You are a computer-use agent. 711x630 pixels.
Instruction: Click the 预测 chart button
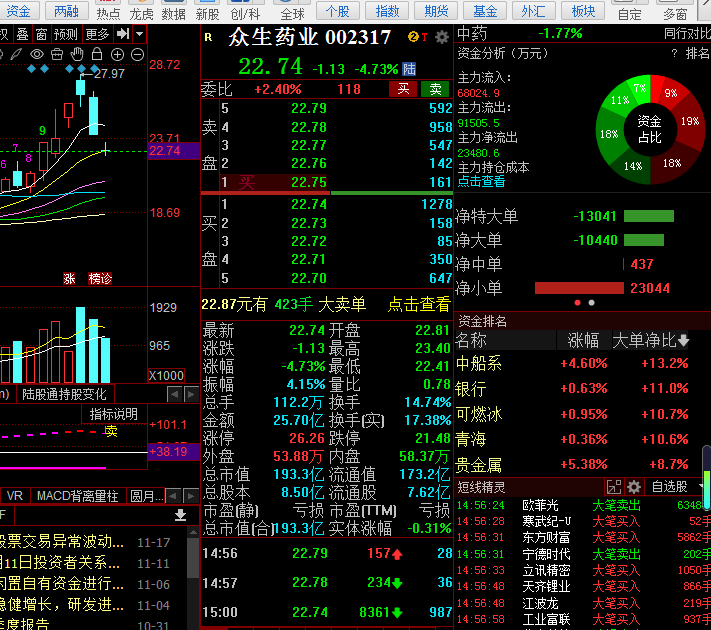(66, 34)
